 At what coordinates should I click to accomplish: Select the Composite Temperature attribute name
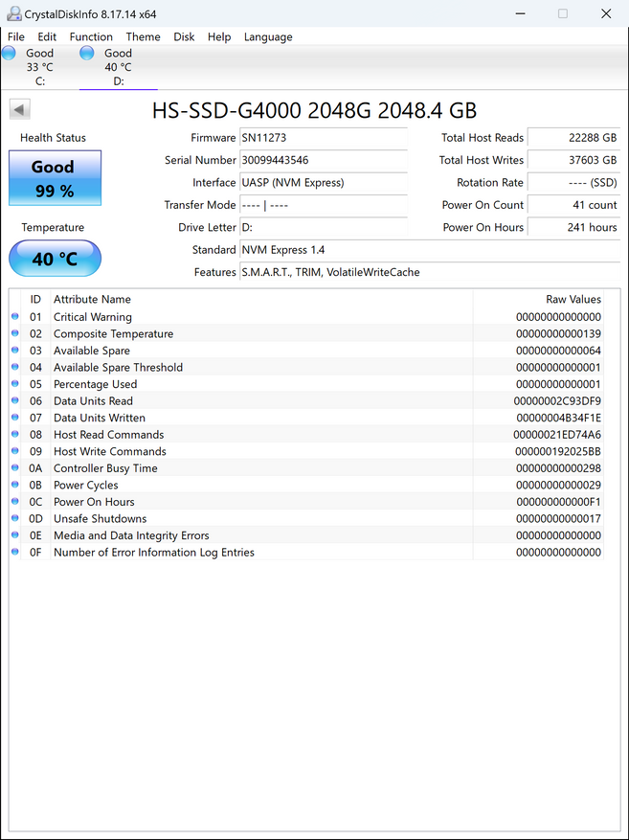(x=114, y=333)
